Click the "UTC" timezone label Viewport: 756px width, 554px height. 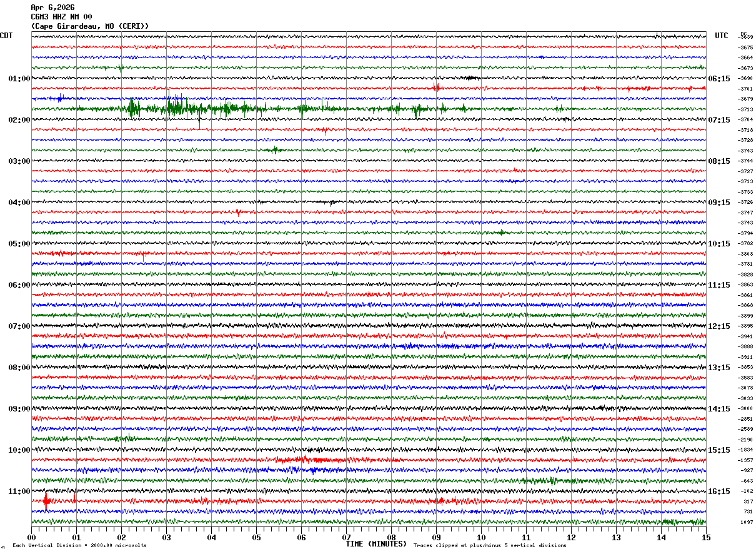pos(722,36)
